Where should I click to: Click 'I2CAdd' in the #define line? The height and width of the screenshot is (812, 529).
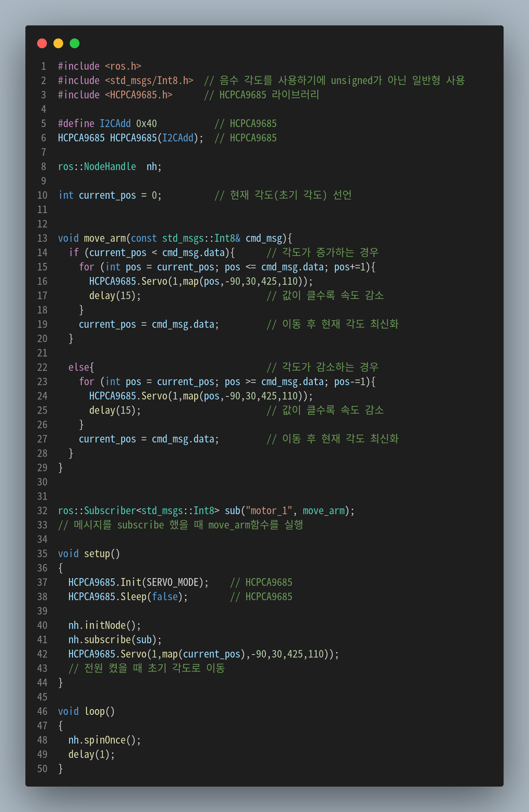click(115, 123)
